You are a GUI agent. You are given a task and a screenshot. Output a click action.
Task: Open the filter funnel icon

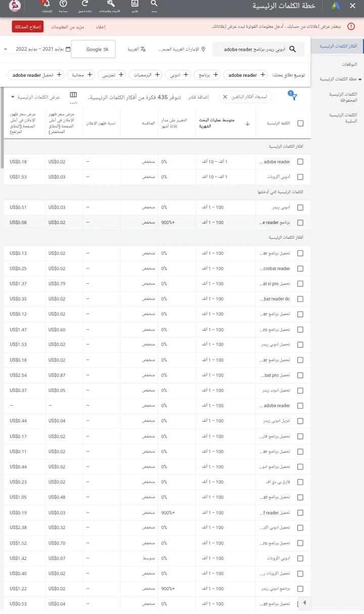294,96
